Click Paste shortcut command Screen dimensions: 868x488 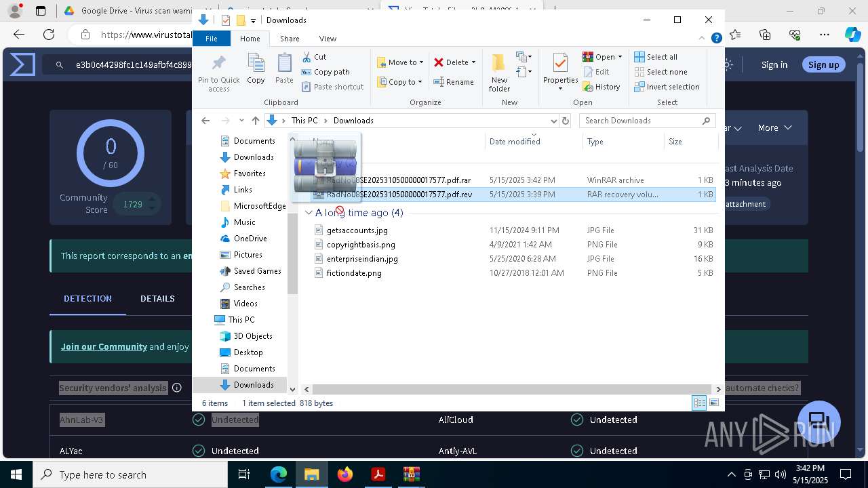(x=332, y=87)
